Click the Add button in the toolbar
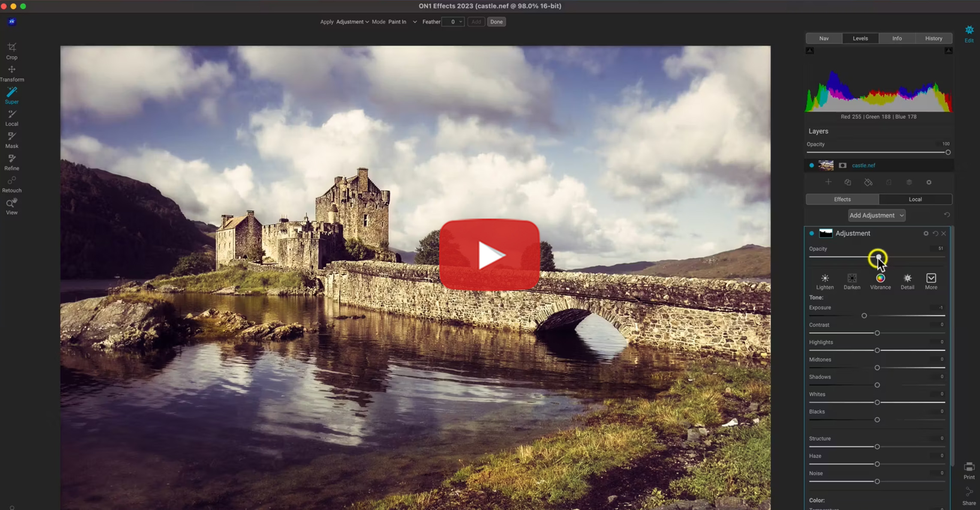This screenshot has width=980, height=510. (476, 22)
